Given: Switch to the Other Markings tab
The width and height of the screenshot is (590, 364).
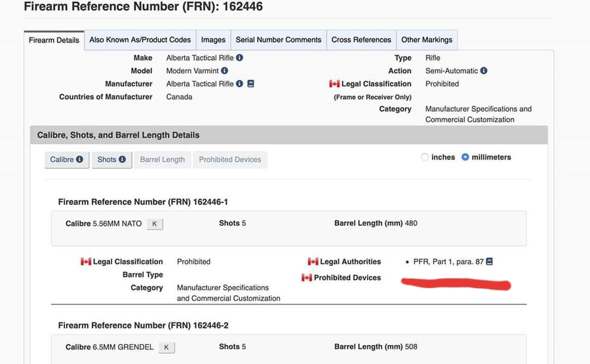Looking at the screenshot, I should pyautogui.click(x=427, y=40).
